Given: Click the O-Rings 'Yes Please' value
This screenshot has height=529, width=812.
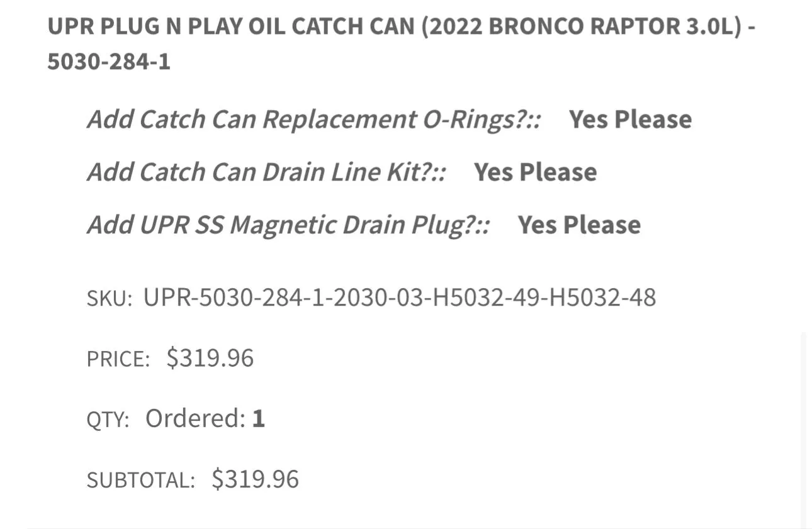Looking at the screenshot, I should coord(630,120).
